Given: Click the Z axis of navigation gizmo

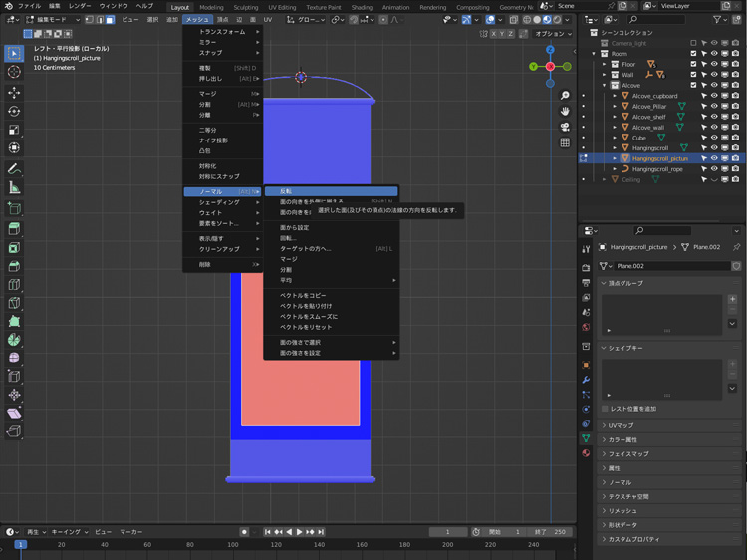Looking at the screenshot, I should click(550, 49).
